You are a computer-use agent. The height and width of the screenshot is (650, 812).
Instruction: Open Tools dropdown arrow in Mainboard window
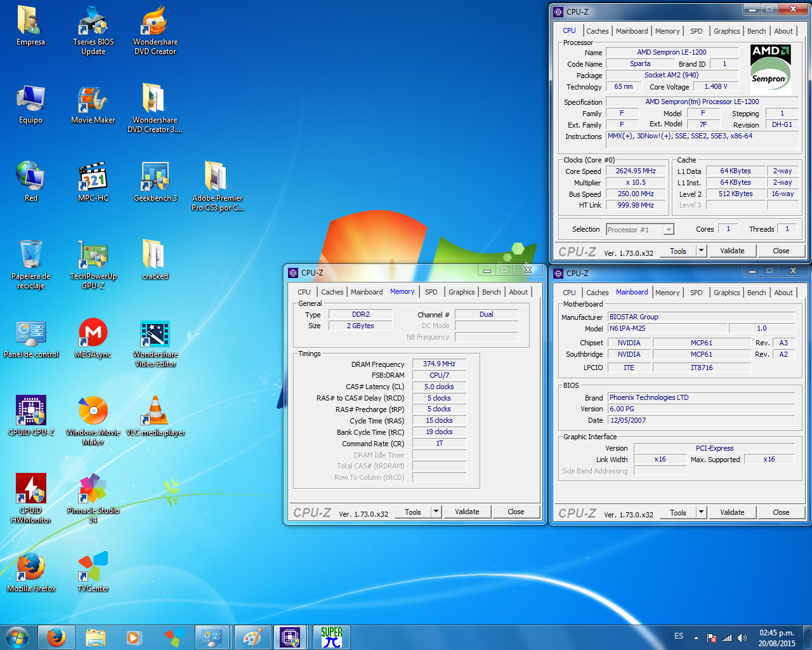tap(701, 512)
